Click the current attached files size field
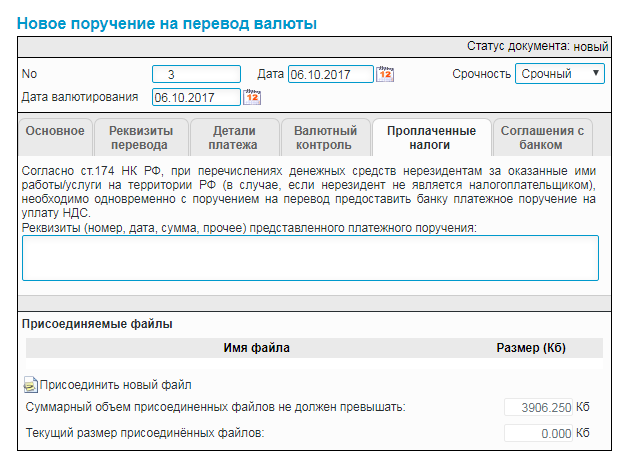Screen dimensions: 630x462 [538, 433]
